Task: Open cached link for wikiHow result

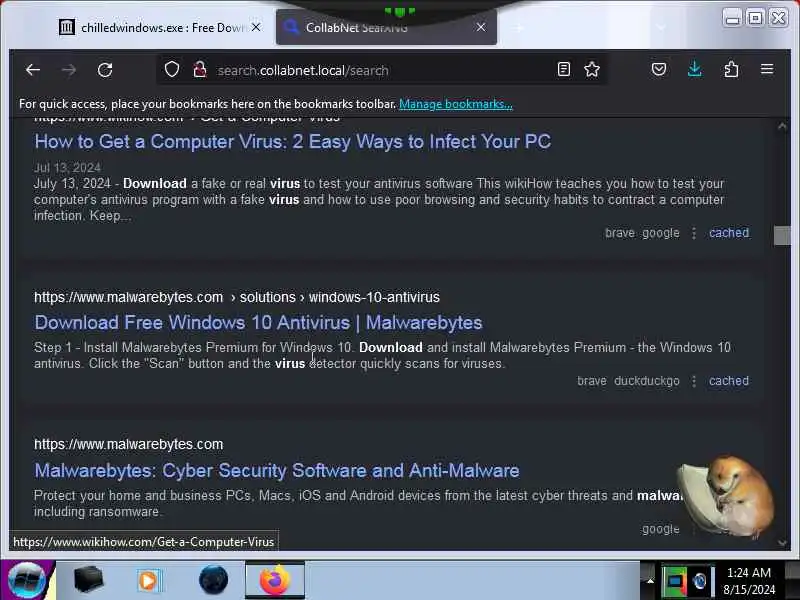Action: (x=729, y=233)
